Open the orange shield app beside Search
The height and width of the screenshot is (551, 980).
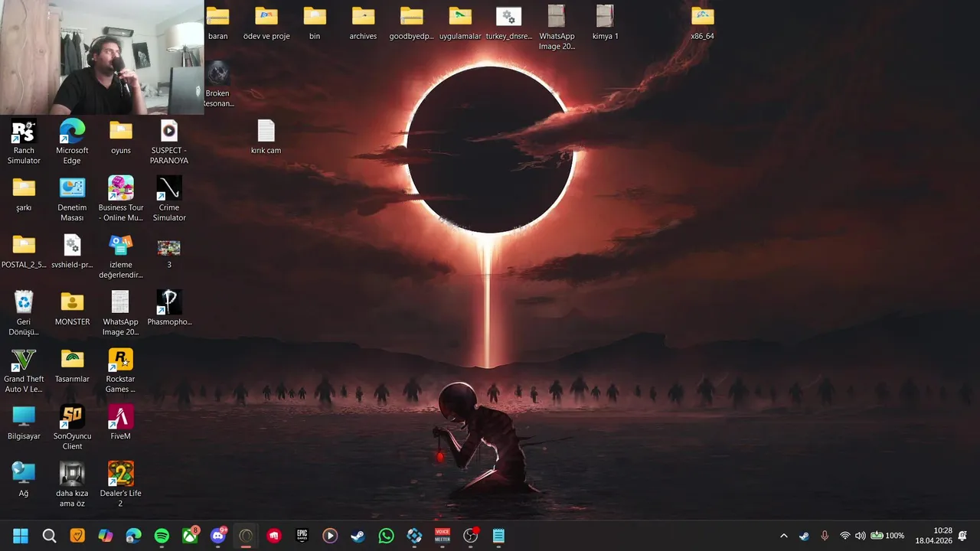[x=77, y=536]
